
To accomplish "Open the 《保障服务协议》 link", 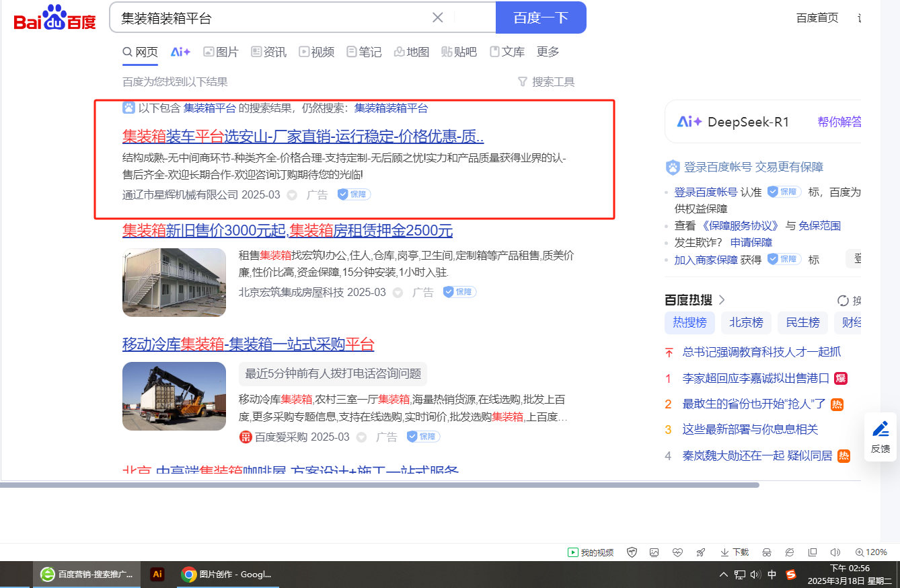I will (x=740, y=225).
